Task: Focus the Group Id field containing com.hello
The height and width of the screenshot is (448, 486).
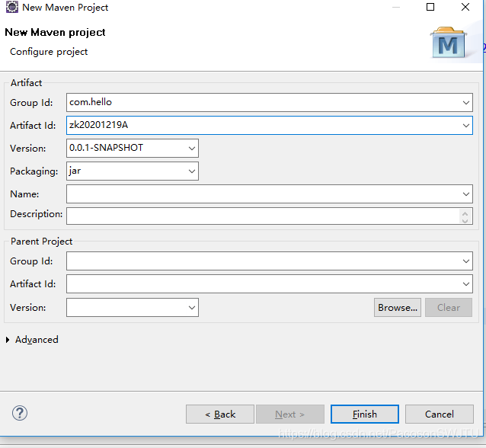Action: (270, 103)
